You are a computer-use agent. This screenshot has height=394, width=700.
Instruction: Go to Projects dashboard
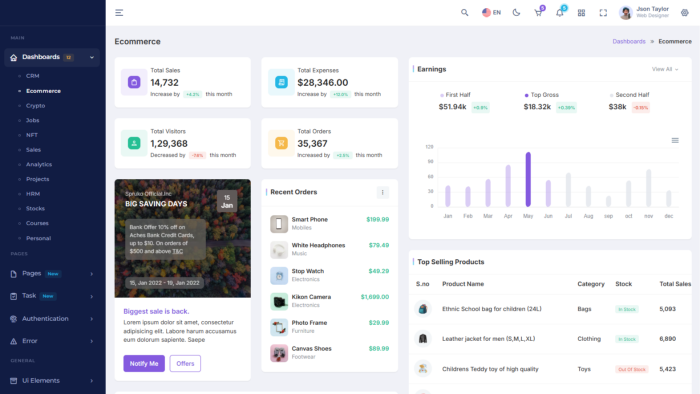click(x=38, y=179)
